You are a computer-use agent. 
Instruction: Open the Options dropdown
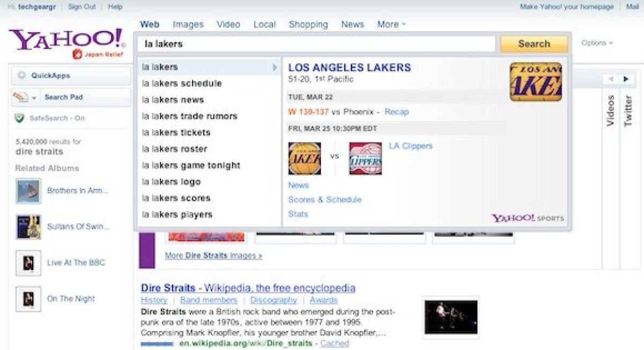(597, 43)
